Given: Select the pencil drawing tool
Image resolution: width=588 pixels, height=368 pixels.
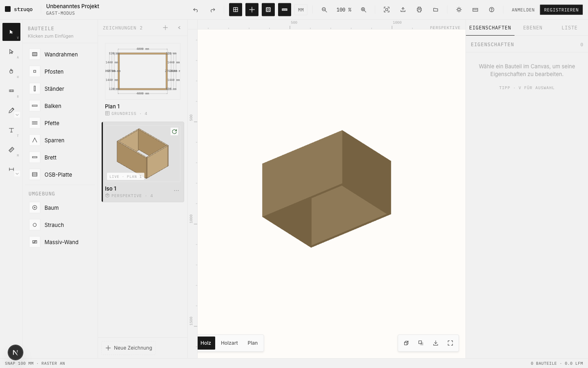Looking at the screenshot, I should tap(11, 110).
